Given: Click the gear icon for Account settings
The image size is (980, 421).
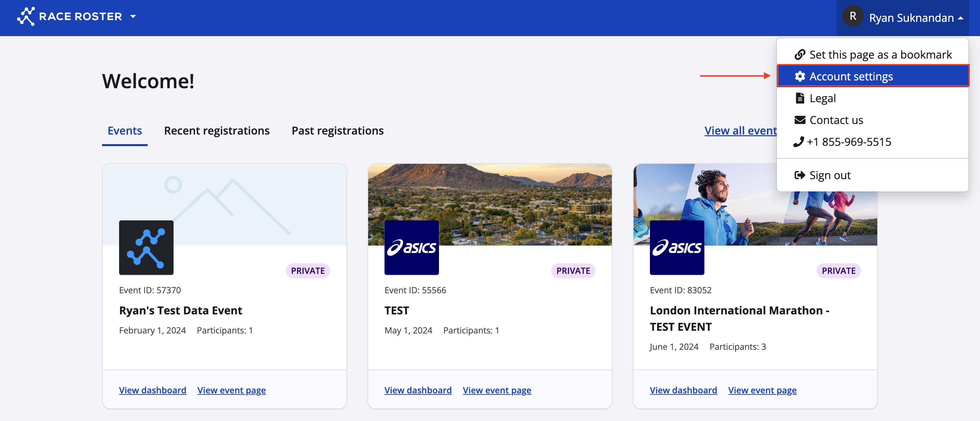Looking at the screenshot, I should click(x=800, y=77).
